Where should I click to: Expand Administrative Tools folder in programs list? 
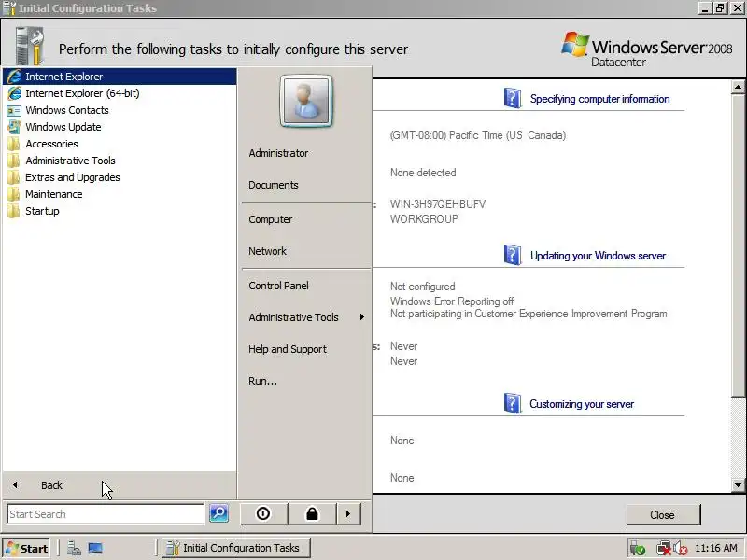120,161
